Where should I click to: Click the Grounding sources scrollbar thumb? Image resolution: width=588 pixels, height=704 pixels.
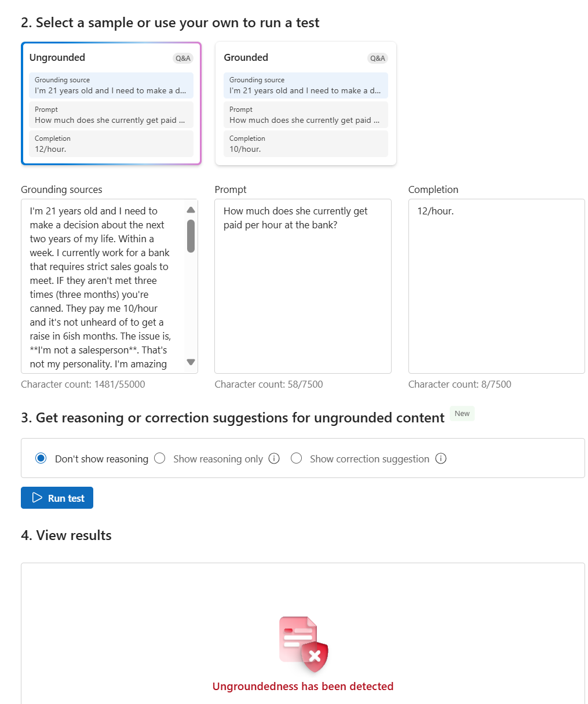pyautogui.click(x=191, y=236)
